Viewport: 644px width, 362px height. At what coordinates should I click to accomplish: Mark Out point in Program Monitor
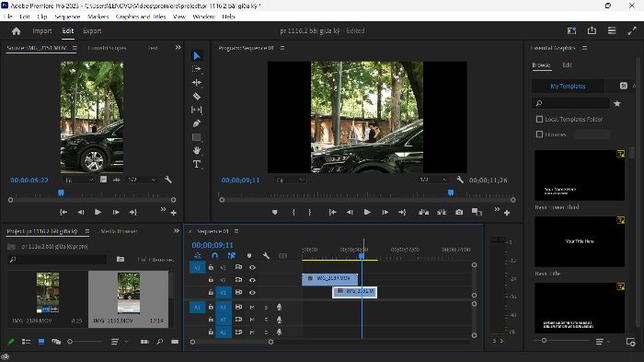click(310, 212)
